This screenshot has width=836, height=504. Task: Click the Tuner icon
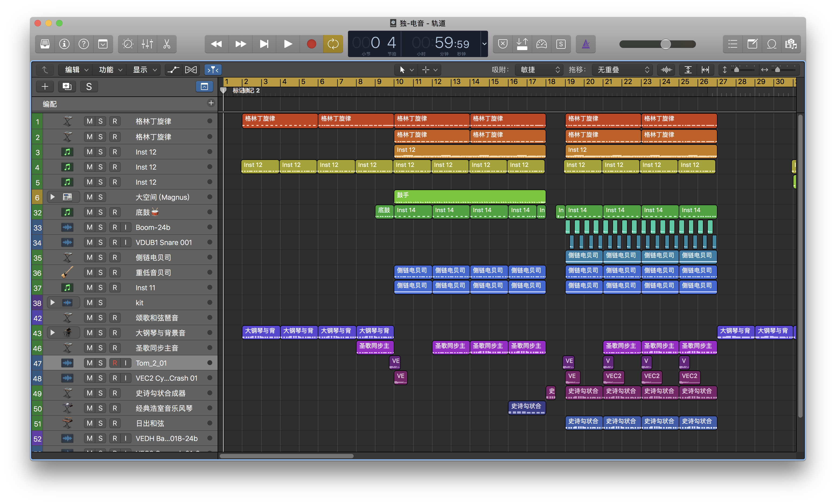[542, 44]
